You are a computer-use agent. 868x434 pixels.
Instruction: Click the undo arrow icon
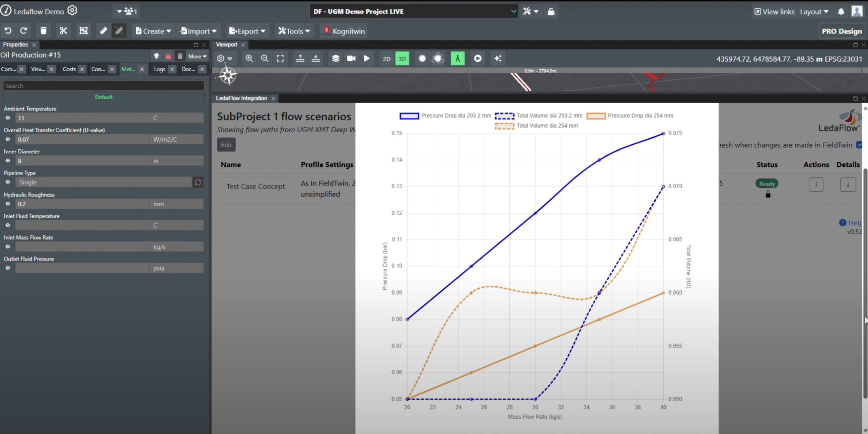click(x=8, y=31)
